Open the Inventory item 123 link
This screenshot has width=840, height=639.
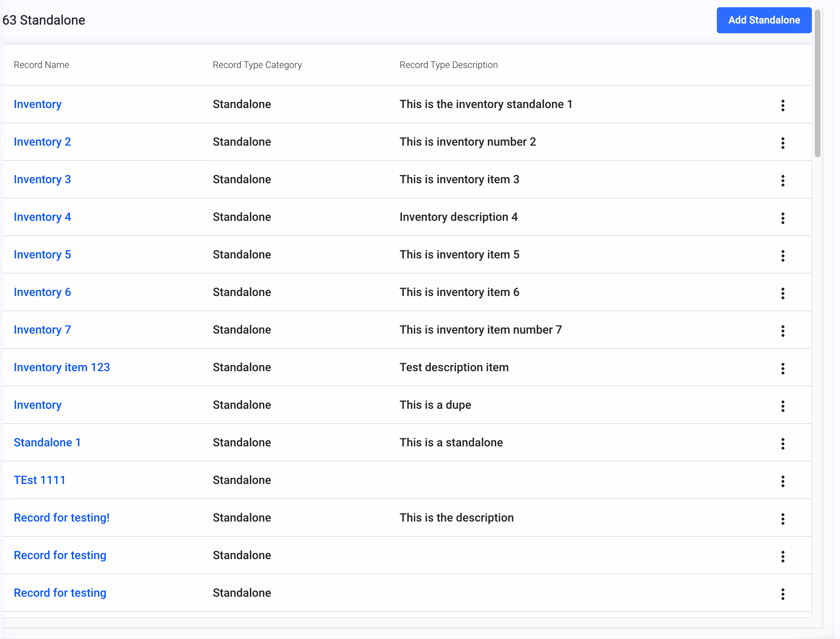62,368
